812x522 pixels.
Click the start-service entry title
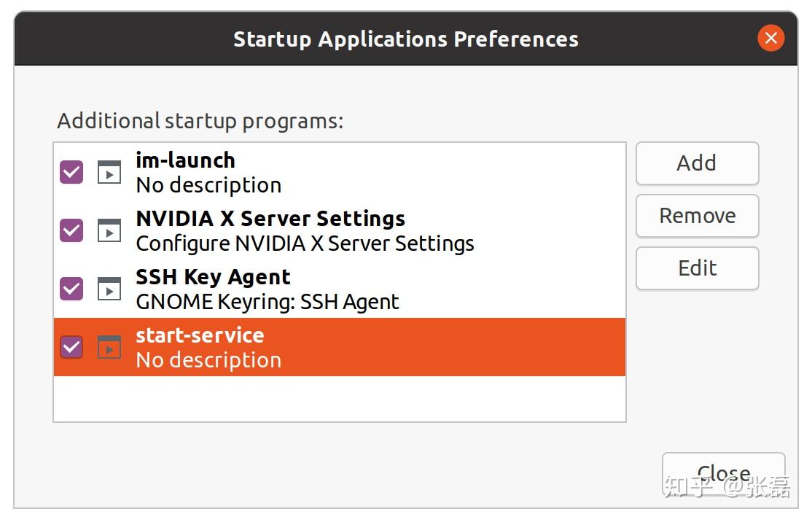click(x=200, y=335)
